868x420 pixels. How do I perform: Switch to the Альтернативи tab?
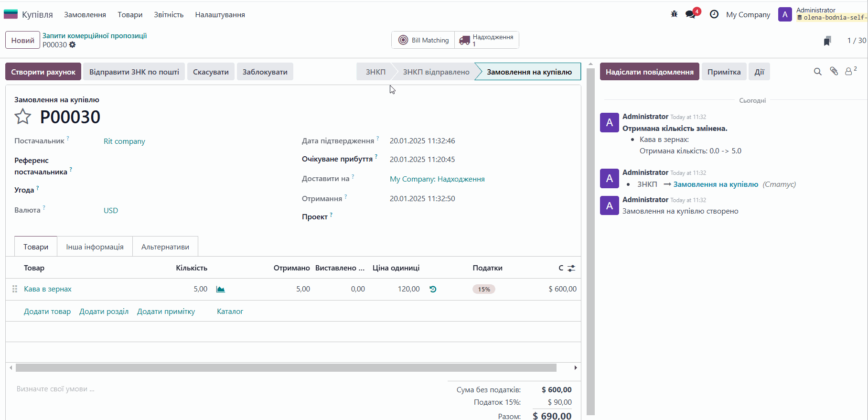pyautogui.click(x=165, y=247)
